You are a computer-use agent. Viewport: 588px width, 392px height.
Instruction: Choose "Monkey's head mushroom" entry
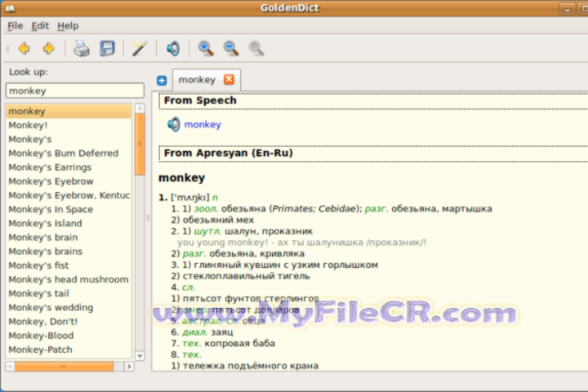(69, 279)
